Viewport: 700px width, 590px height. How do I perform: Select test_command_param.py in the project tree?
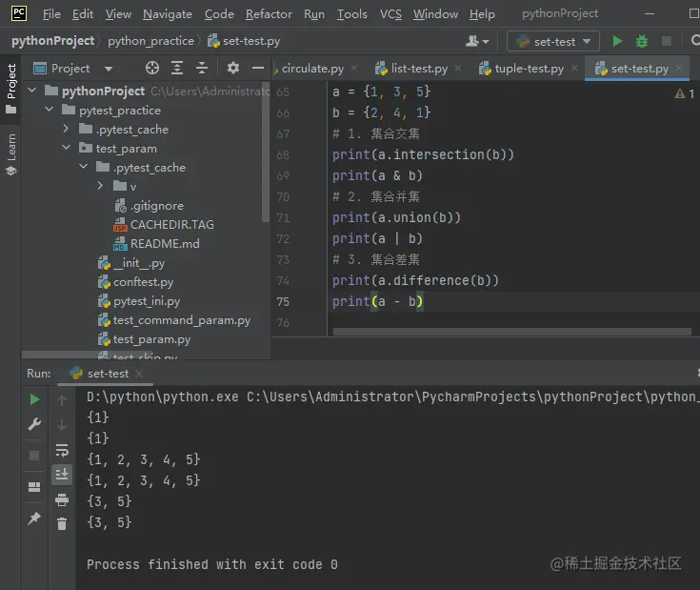coord(174,320)
